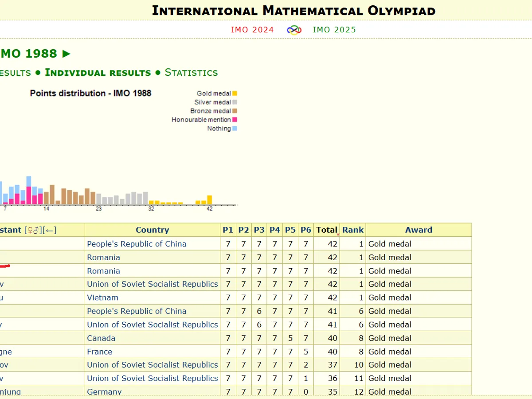Open the IMO 2024 link
The width and height of the screenshot is (532, 399).
coord(252,30)
